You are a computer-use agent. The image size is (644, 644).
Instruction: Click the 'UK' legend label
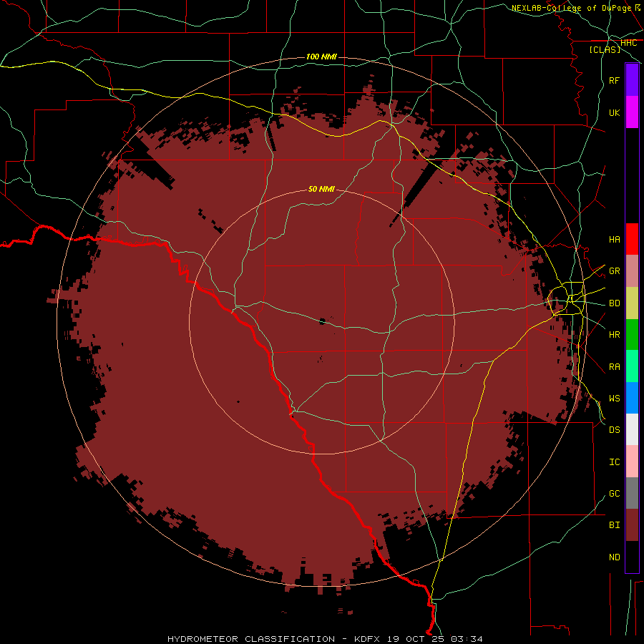614,112
